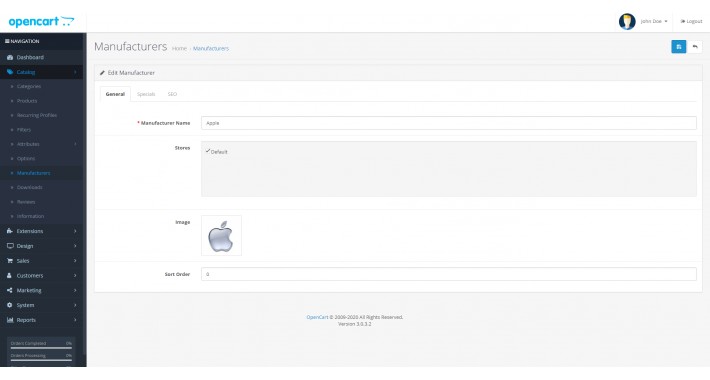Click the OpenCart footer link
This screenshot has height=380, width=710.
pyautogui.click(x=317, y=317)
